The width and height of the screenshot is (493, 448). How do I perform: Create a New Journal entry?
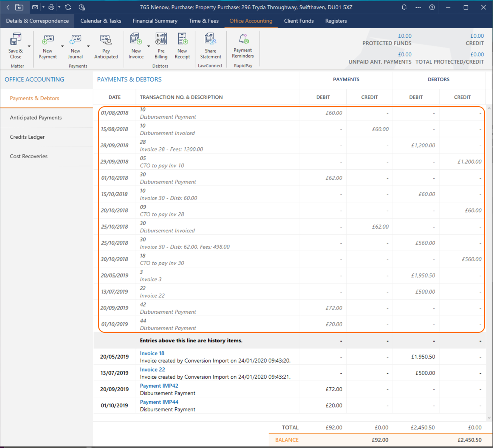[75, 40]
